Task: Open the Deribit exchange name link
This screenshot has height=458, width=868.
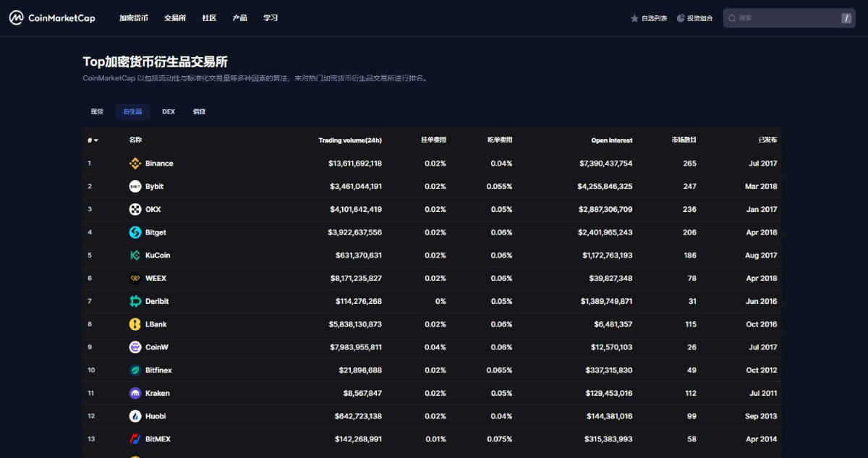Action: click(x=157, y=301)
